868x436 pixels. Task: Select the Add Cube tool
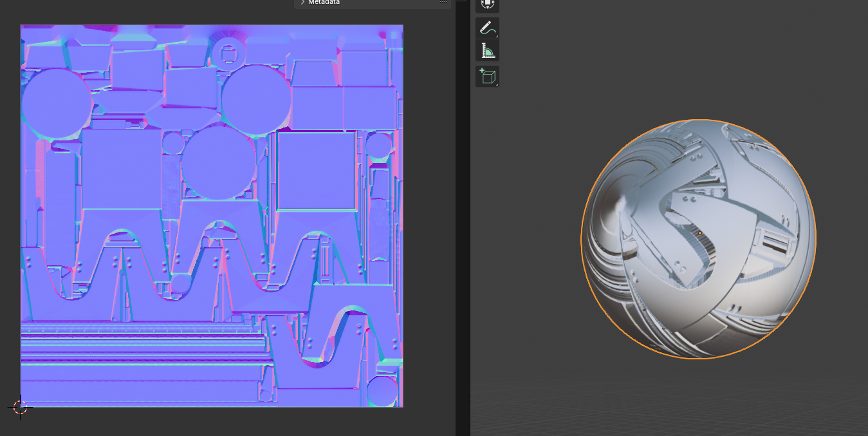point(487,76)
